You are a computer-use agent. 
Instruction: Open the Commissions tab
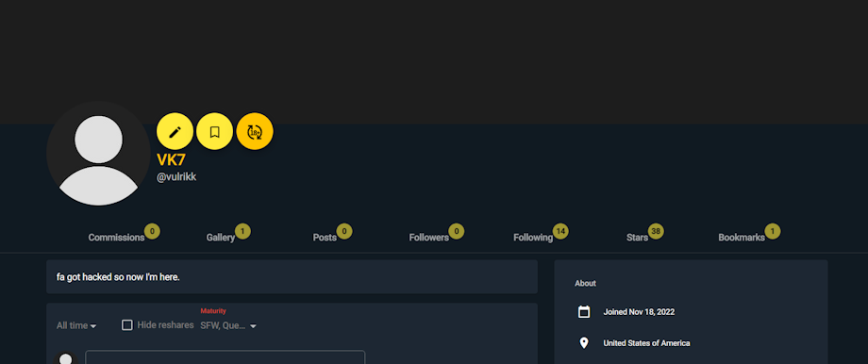[x=116, y=238]
